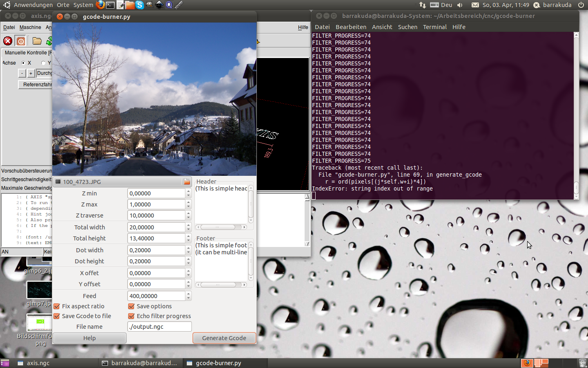
Task: Click the AXIS open file folder icon
Action: [x=37, y=41]
